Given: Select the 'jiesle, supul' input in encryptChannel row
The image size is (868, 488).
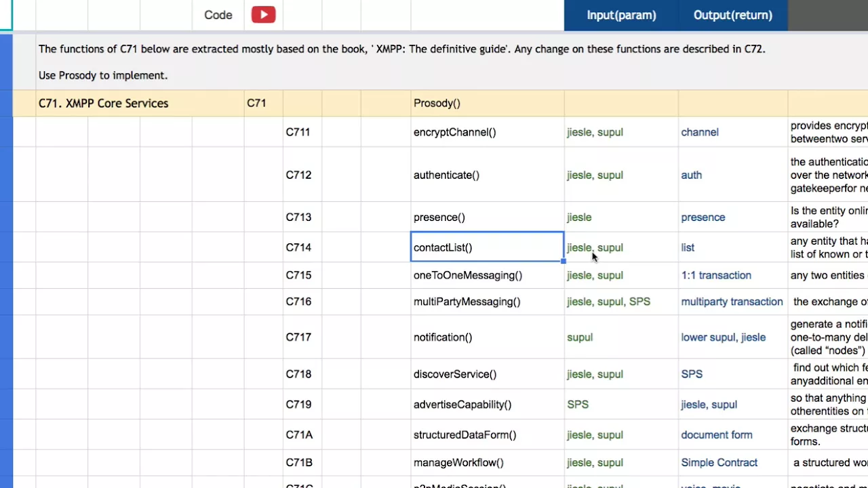Looking at the screenshot, I should pos(621,132).
